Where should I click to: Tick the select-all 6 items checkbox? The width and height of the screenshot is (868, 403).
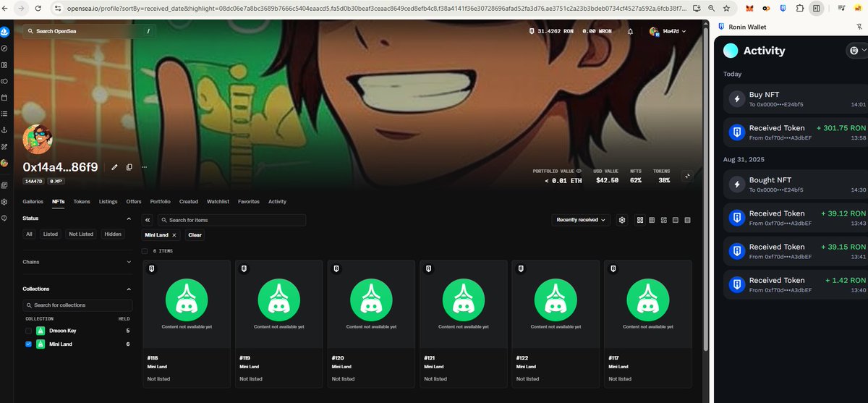[145, 251]
